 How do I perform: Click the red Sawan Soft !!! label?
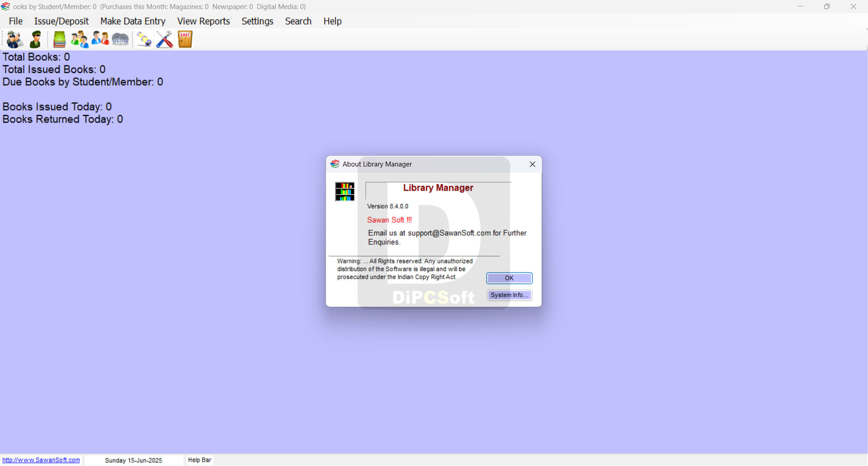(389, 220)
